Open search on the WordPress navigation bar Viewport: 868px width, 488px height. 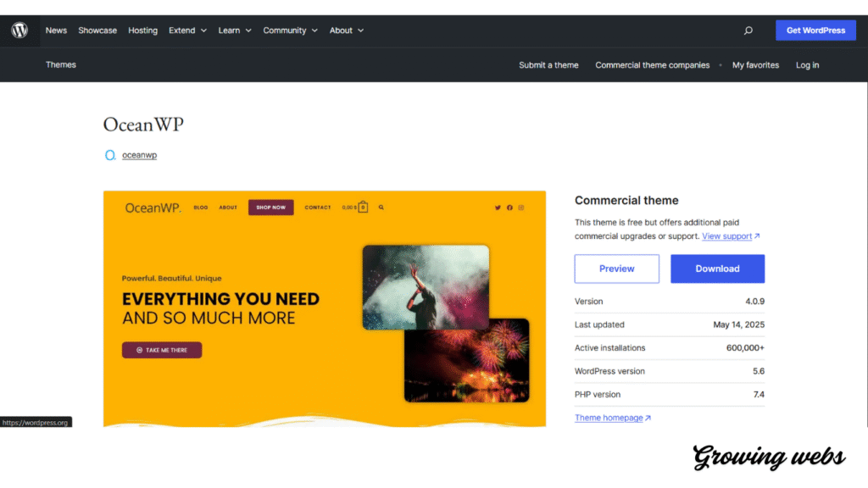tap(748, 30)
